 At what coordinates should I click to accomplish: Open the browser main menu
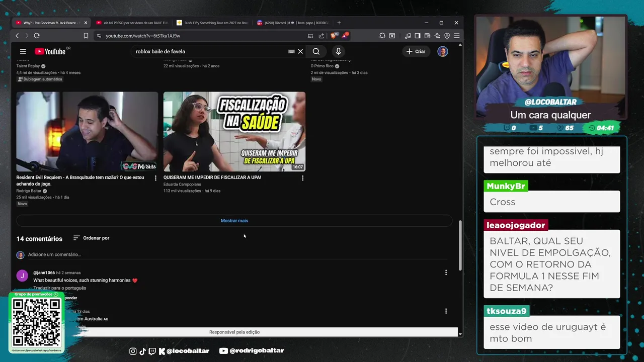coord(456,36)
